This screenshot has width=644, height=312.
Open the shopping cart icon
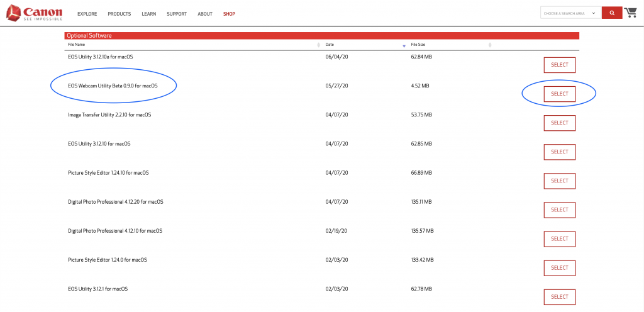click(x=630, y=13)
